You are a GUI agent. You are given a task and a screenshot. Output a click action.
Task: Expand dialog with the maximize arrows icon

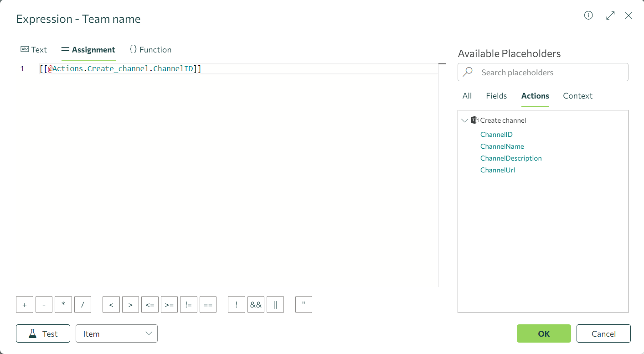pyautogui.click(x=610, y=16)
